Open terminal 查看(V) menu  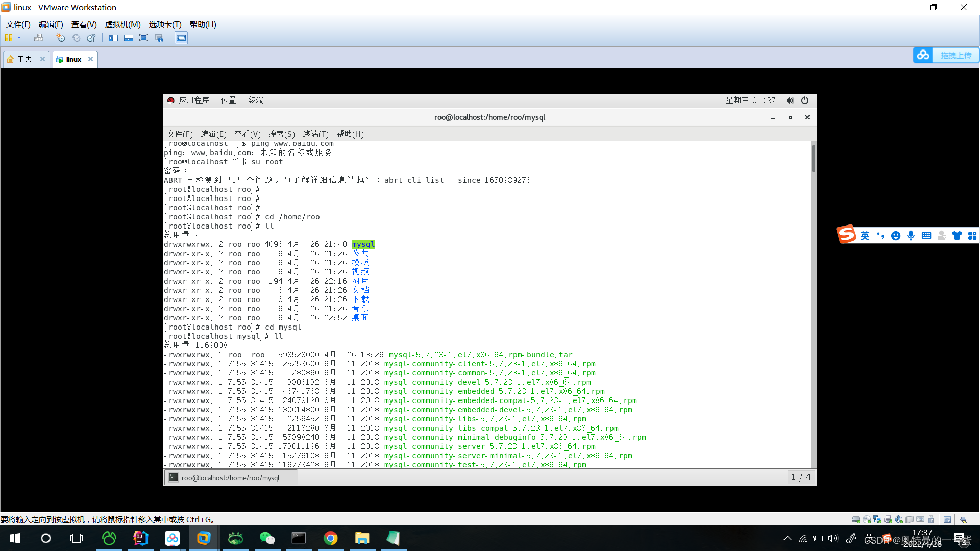247,134
